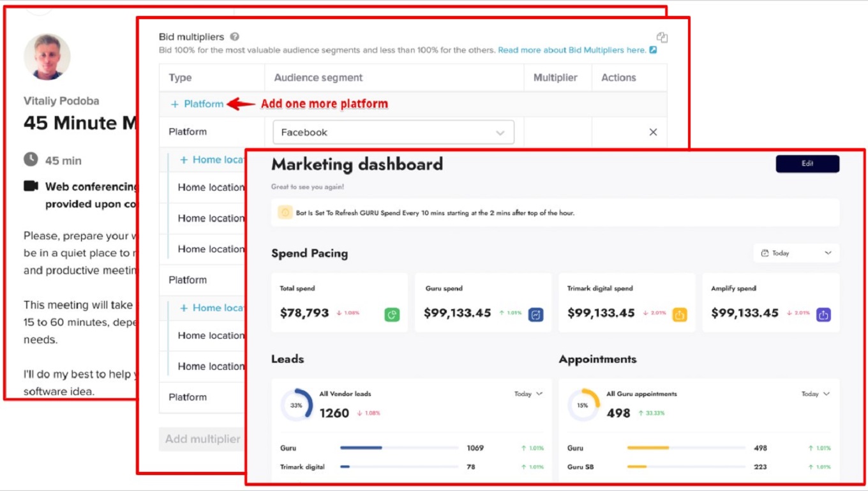This screenshot has height=491, width=868.
Task: Click the yellow Trimark digital spend icon
Action: click(x=680, y=314)
